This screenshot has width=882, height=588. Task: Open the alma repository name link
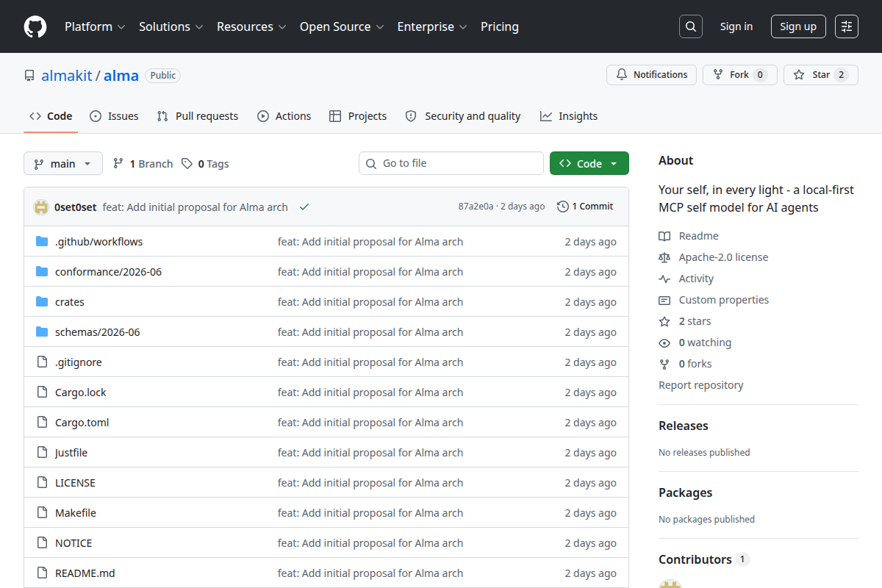121,76
